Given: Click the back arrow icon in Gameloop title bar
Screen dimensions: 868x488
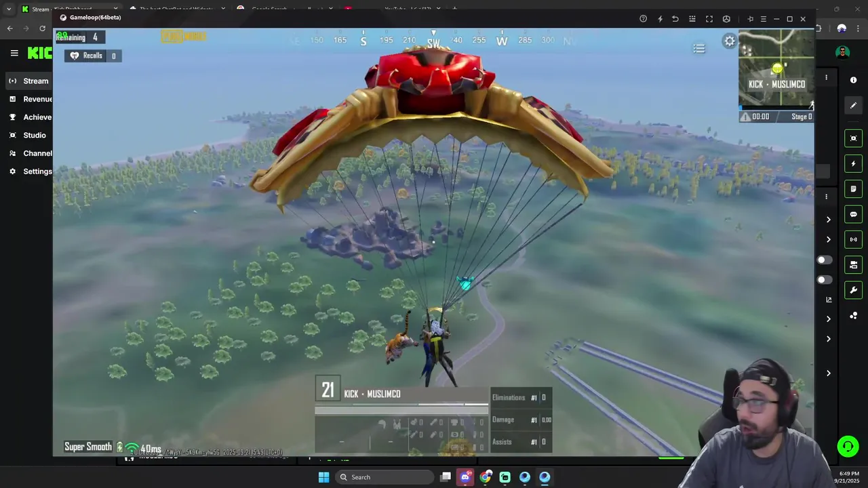Looking at the screenshot, I should coord(675,19).
